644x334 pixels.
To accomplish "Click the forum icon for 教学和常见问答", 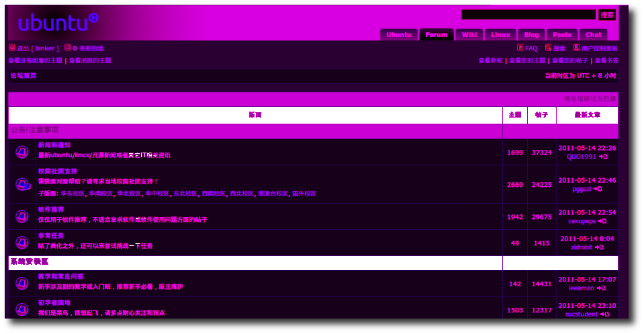I will [x=22, y=283].
